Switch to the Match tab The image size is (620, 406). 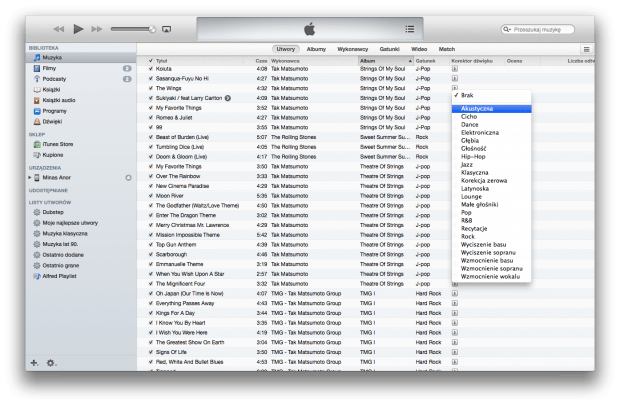pyautogui.click(x=447, y=49)
